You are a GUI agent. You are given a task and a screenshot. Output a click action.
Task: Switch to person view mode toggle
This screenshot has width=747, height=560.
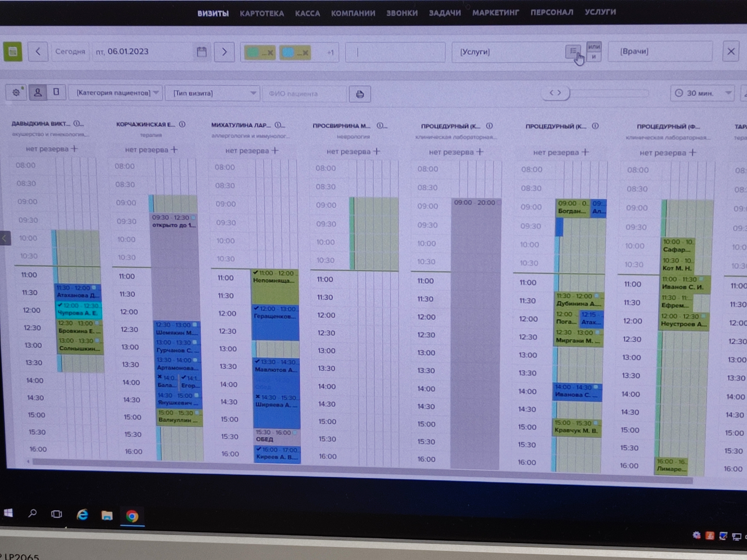point(38,92)
